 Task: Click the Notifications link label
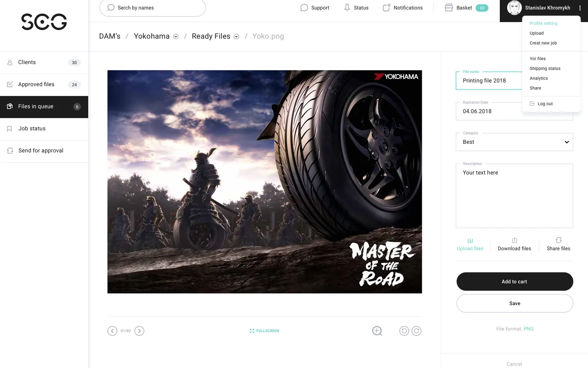tap(408, 8)
